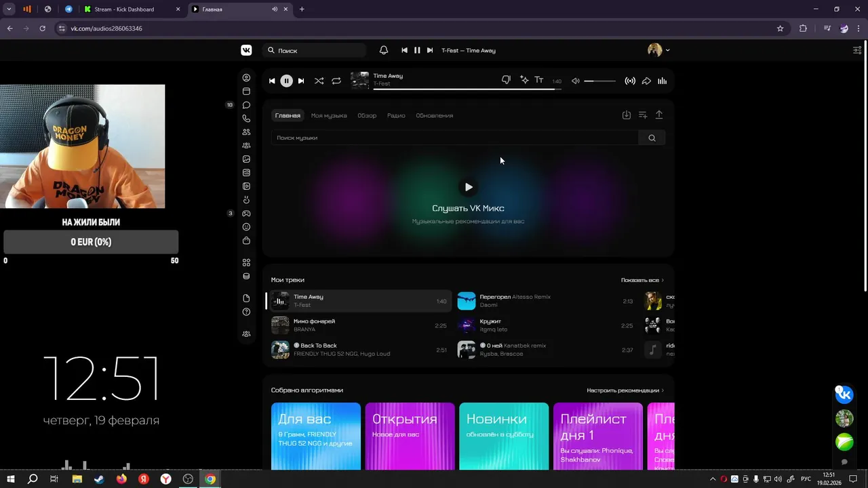Select the 'Главная' music tab
Screen dimensions: 868x488
[x=288, y=115]
